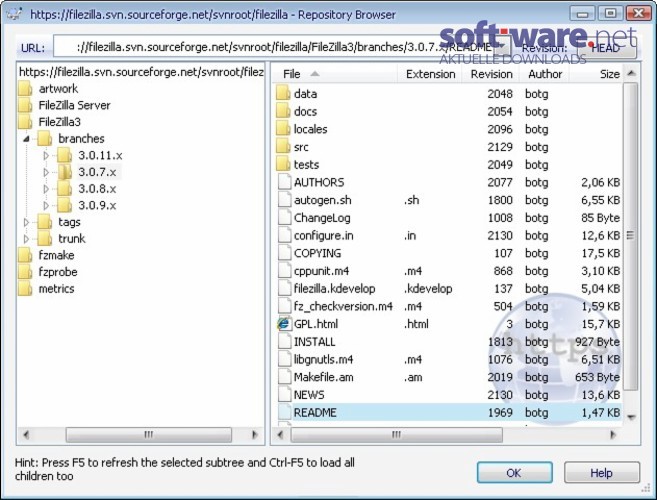The image size is (657, 500).
Task: Click the tests folder icon in file list
Action: [284, 164]
